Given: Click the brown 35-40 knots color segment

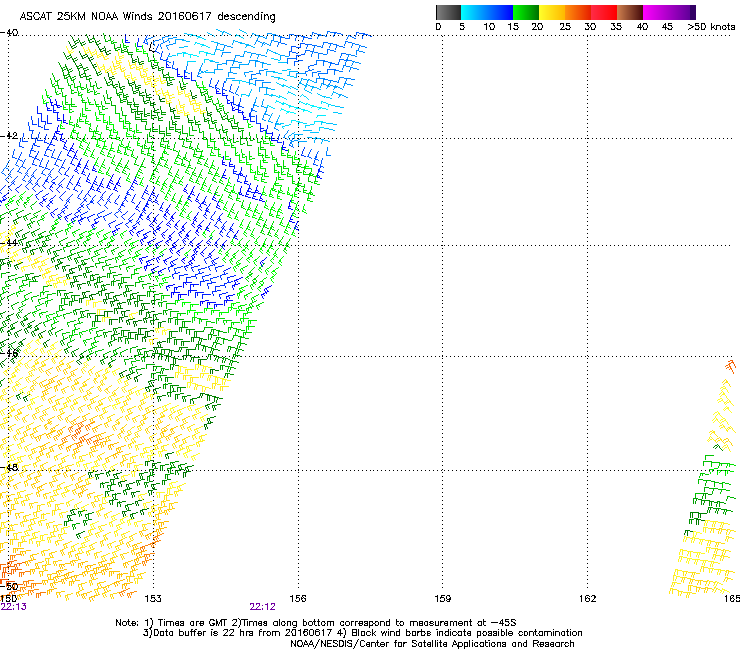Looking at the screenshot, I should 630,12.
